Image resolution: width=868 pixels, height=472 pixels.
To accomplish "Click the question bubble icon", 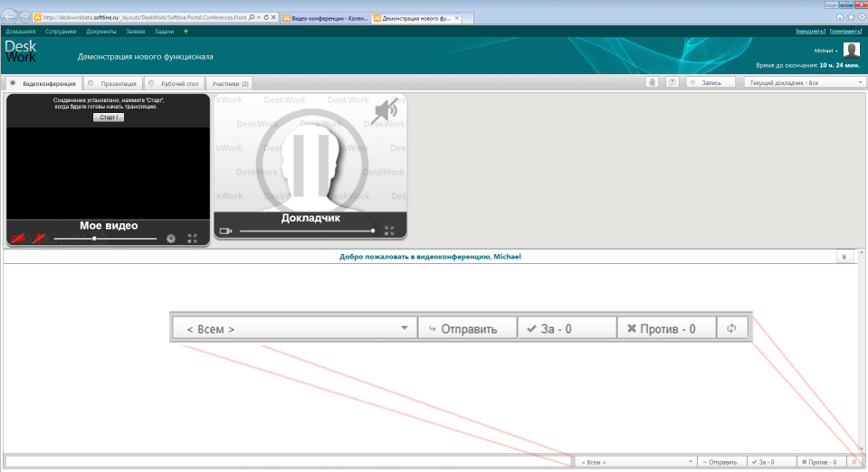I will point(672,82).
